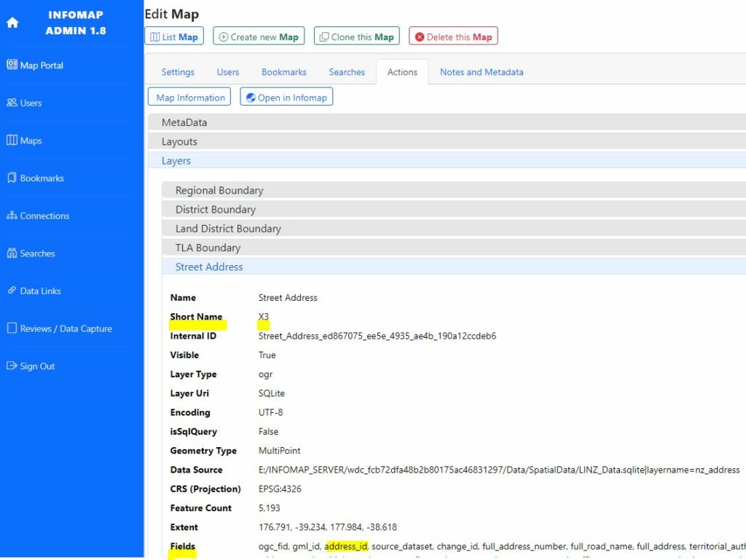
Task: Expand the Layouts accordion section
Action: [179, 142]
